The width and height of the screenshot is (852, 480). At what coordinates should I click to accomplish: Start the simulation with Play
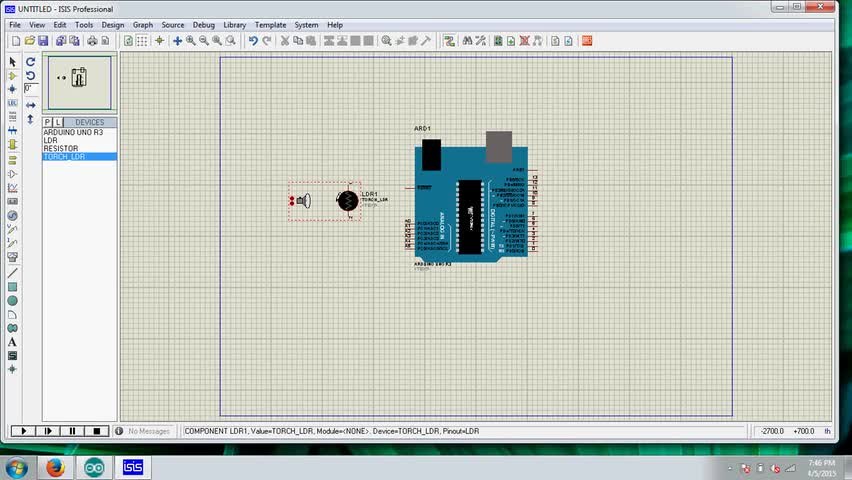23,431
